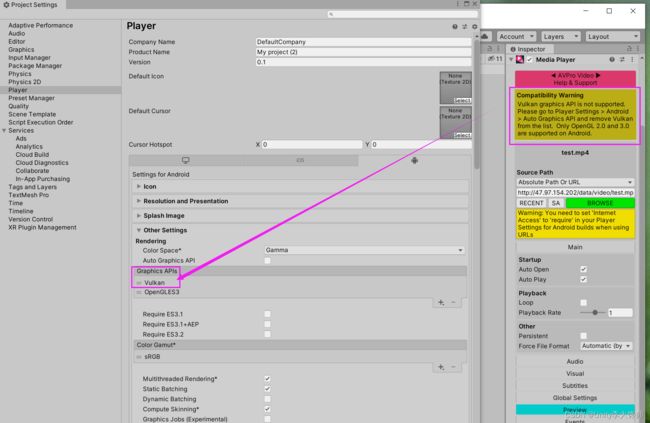Toggle Auto Open checkbox in Media Player
Screen dimensions: 650x423
(583, 270)
